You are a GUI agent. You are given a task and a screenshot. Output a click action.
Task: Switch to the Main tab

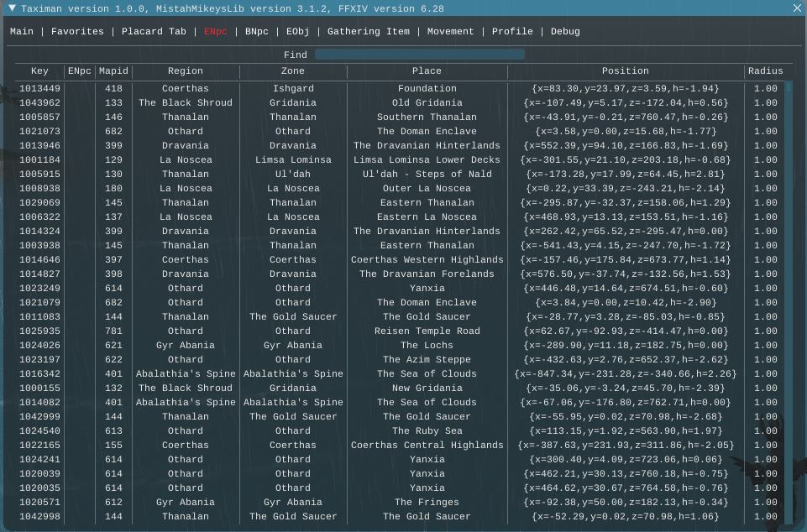click(22, 32)
